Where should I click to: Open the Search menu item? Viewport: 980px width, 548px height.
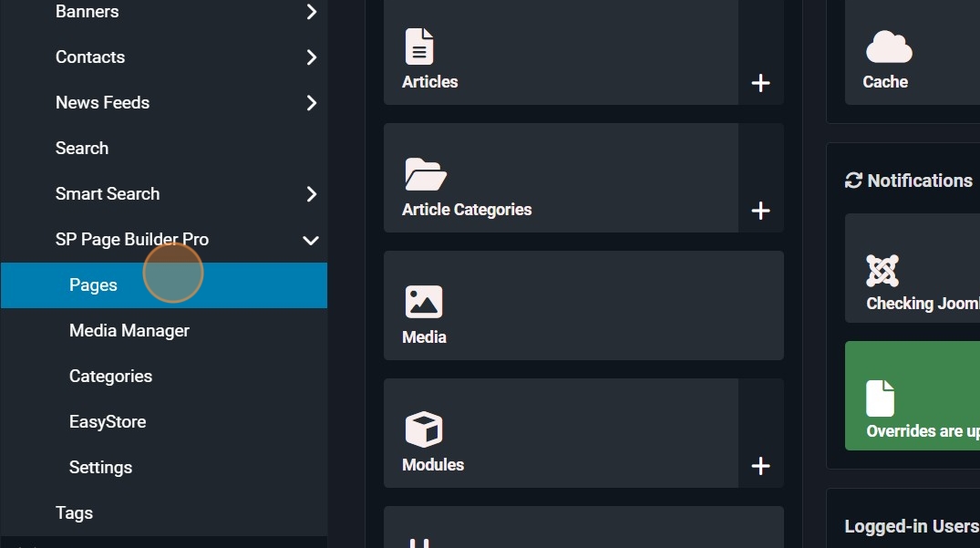(x=82, y=148)
